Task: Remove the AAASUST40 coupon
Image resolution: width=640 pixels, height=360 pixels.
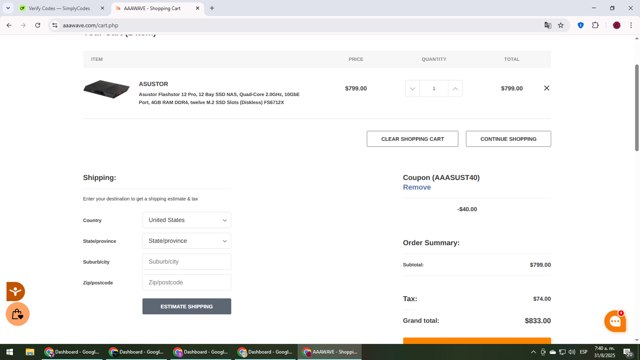Action: (417, 187)
